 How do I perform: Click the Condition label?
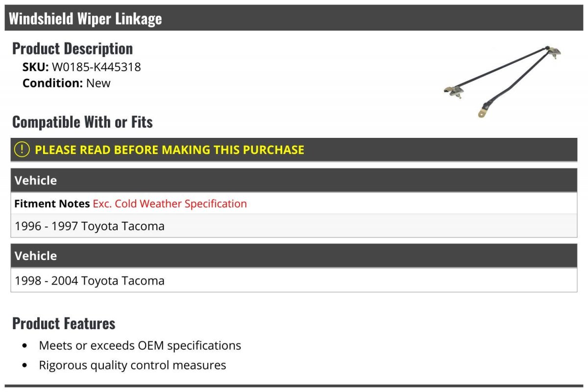tap(52, 83)
